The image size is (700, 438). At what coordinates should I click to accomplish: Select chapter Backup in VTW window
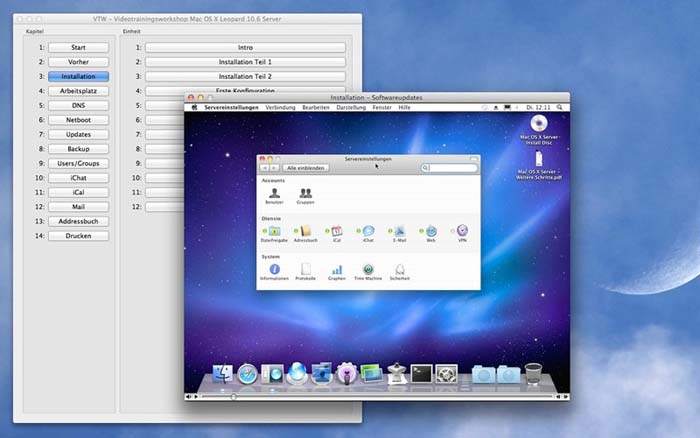click(x=78, y=149)
